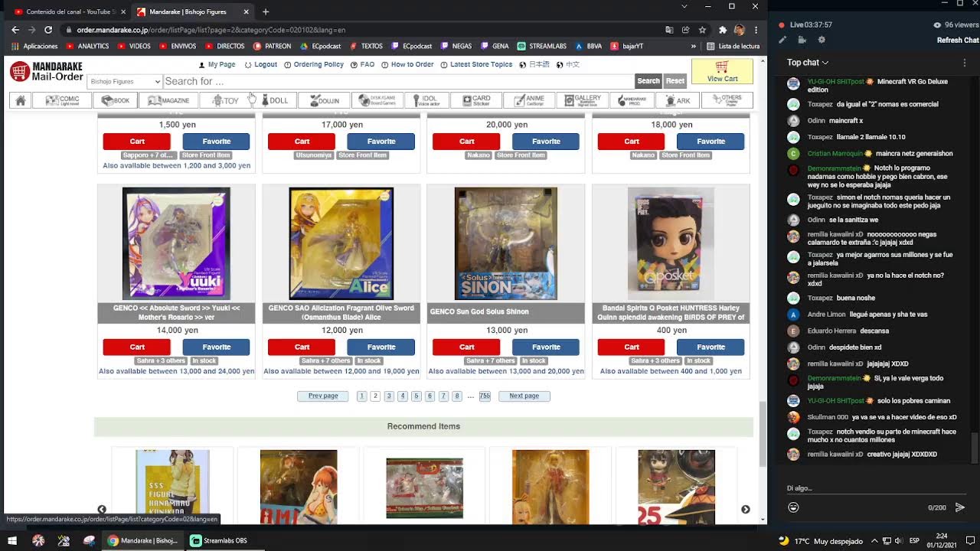Image resolution: width=980 pixels, height=551 pixels.
Task: Open the CARD Sticker category
Action: point(476,100)
